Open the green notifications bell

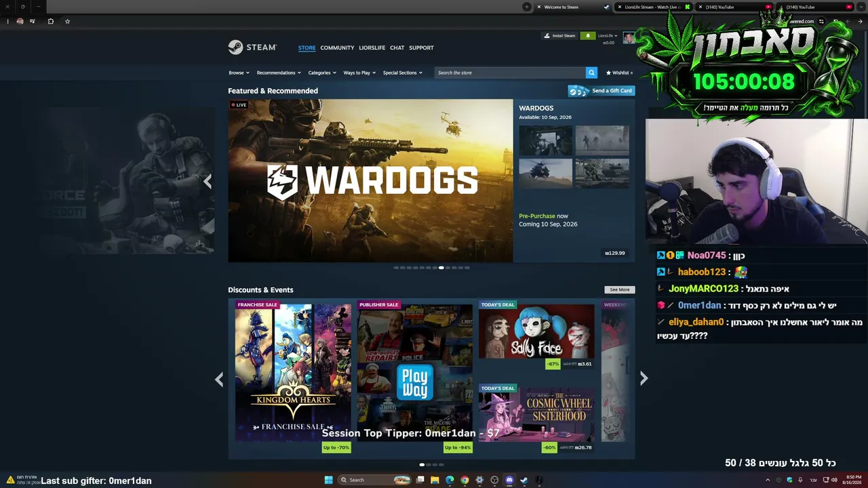pos(587,36)
